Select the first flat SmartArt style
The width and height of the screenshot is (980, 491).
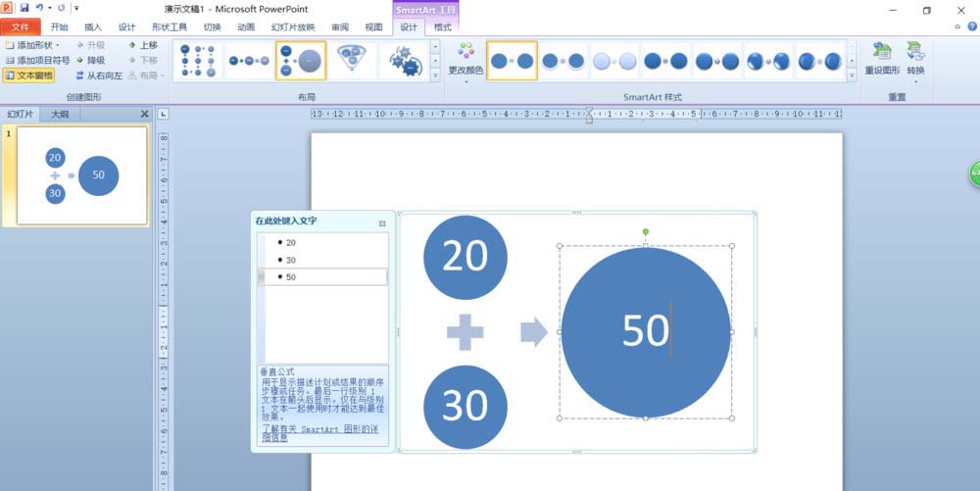click(x=512, y=61)
